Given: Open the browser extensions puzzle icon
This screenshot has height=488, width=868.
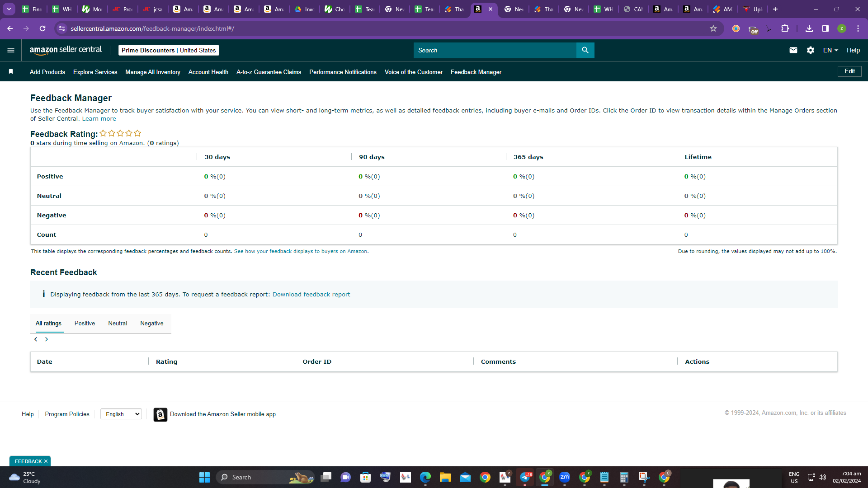Looking at the screenshot, I should point(785,28).
